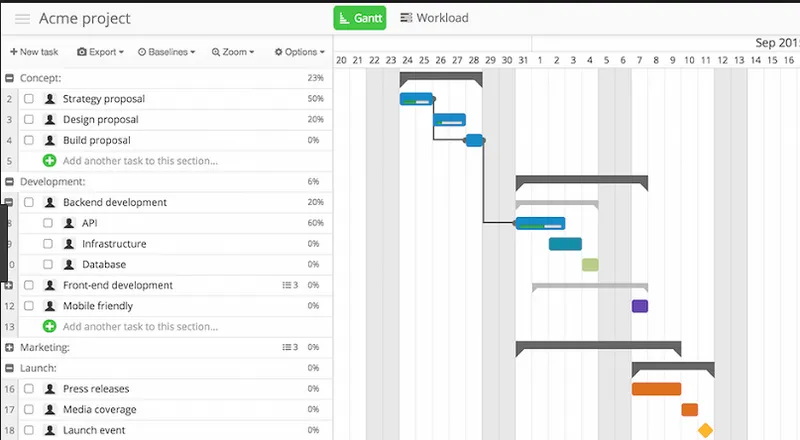Viewport: 800px width, 440px height.
Task: Check the Infrastructure task checkbox
Action: point(48,244)
